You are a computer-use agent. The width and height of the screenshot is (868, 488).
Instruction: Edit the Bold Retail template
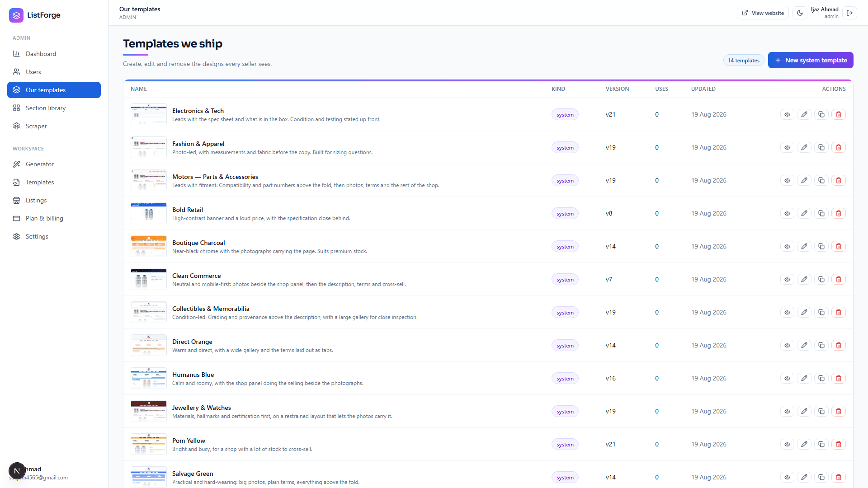804,213
